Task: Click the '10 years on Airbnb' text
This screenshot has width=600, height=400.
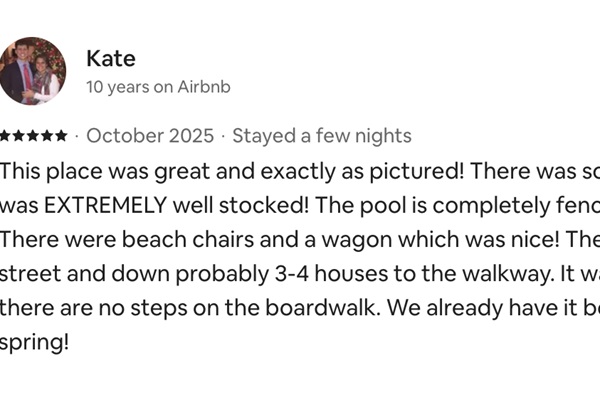Action: point(158,87)
